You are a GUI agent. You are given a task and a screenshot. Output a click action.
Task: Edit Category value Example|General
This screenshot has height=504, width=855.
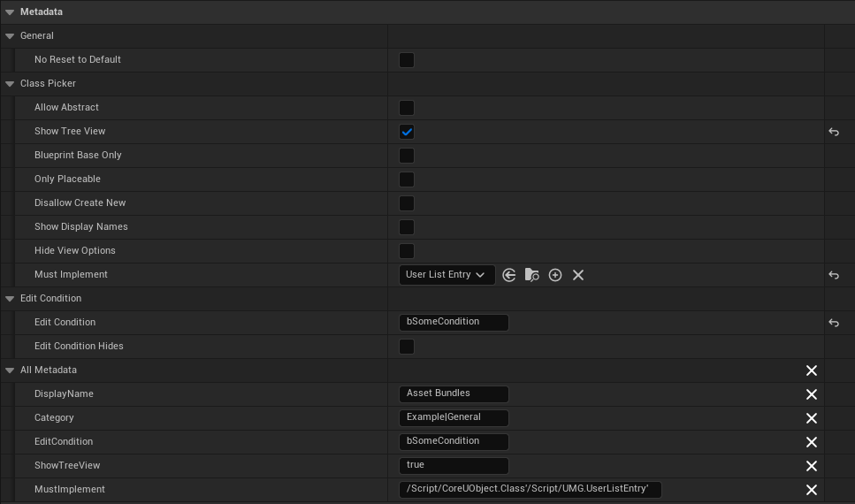[454, 418]
